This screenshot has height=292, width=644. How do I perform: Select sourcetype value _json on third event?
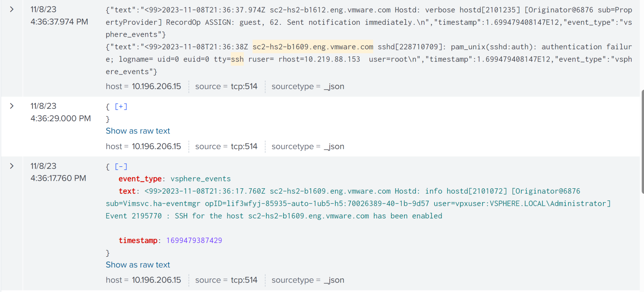point(334,280)
